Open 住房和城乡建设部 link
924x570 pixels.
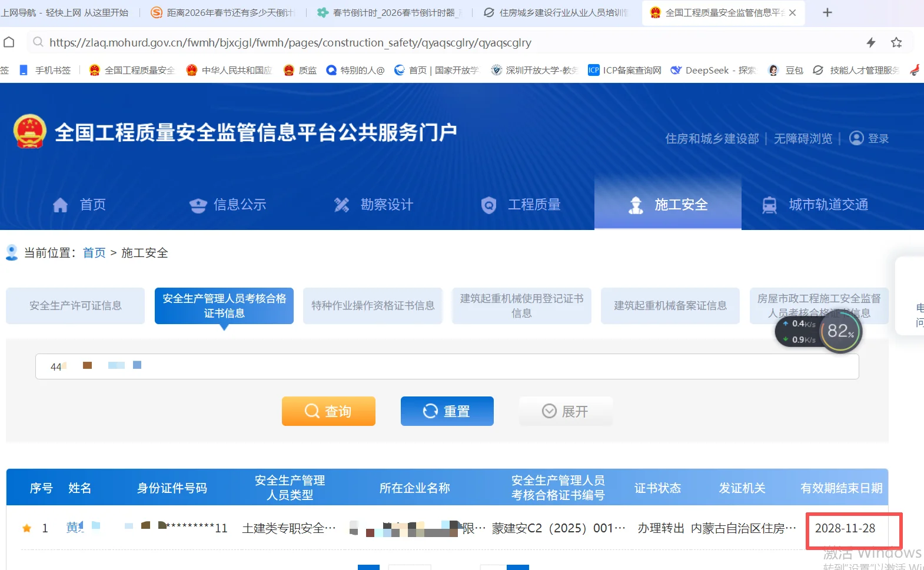tap(712, 139)
